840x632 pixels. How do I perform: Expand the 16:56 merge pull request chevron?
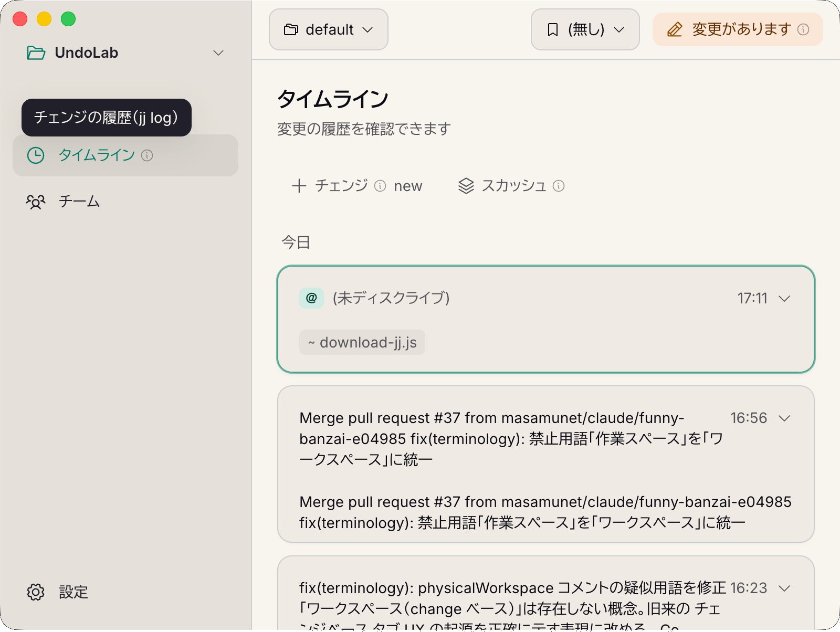pyautogui.click(x=784, y=418)
